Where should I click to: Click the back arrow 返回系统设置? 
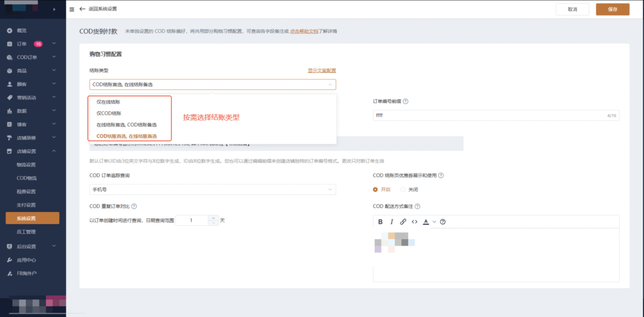(82, 9)
